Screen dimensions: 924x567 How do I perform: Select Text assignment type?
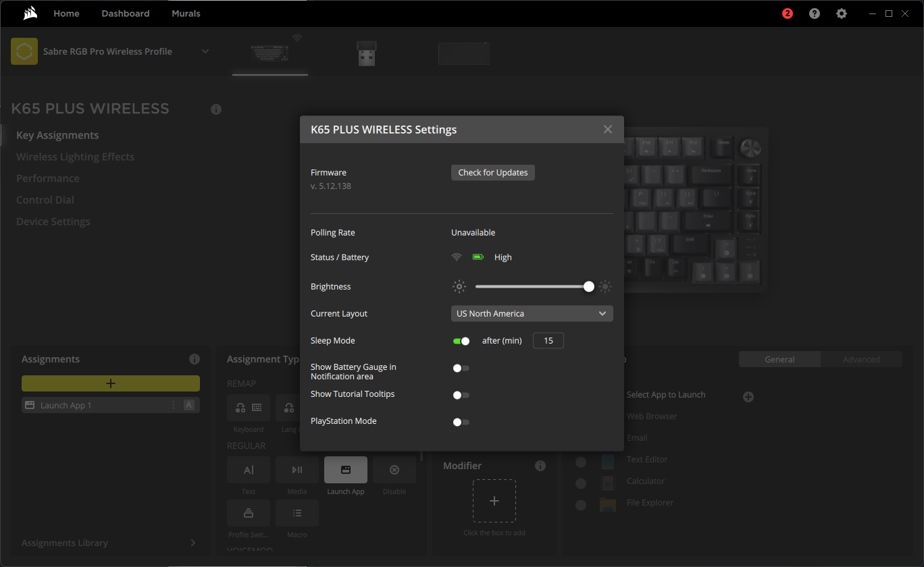pos(249,470)
